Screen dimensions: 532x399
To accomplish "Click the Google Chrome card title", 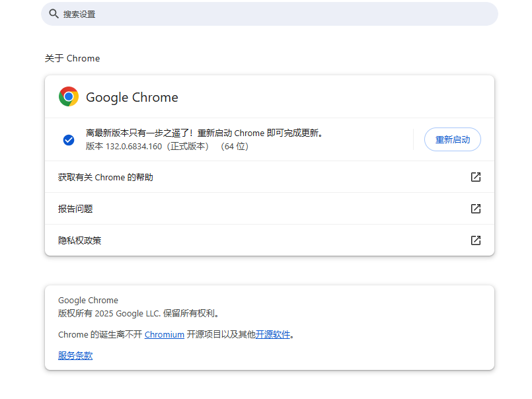I will pos(132,97).
